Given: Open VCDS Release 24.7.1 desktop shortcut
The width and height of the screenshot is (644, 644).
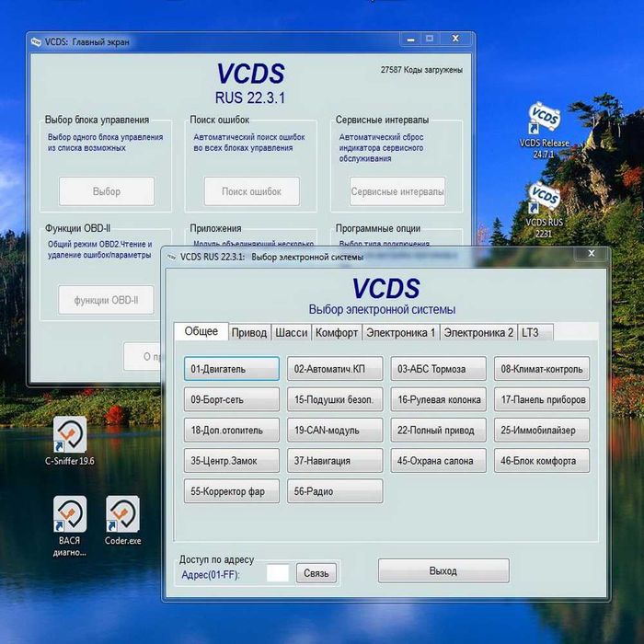Looking at the screenshot, I should click(545, 131).
